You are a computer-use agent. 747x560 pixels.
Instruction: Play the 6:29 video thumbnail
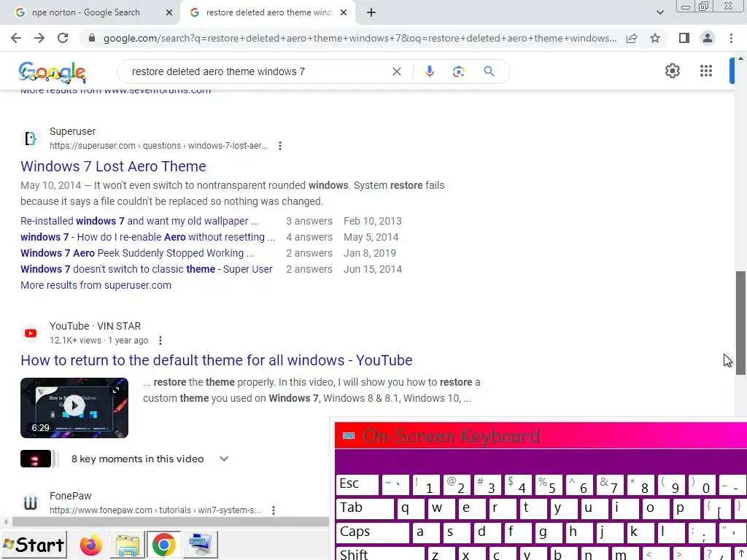[x=74, y=408]
